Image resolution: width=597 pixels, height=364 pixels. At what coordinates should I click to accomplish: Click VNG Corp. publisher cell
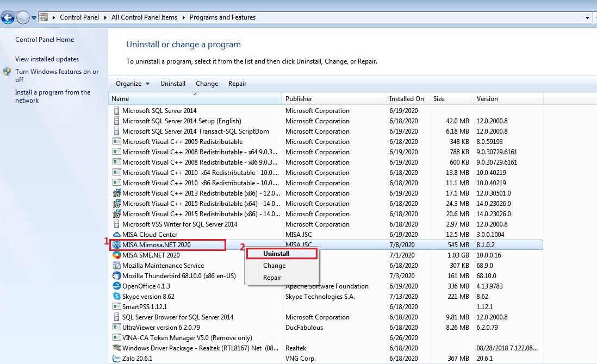(x=301, y=358)
